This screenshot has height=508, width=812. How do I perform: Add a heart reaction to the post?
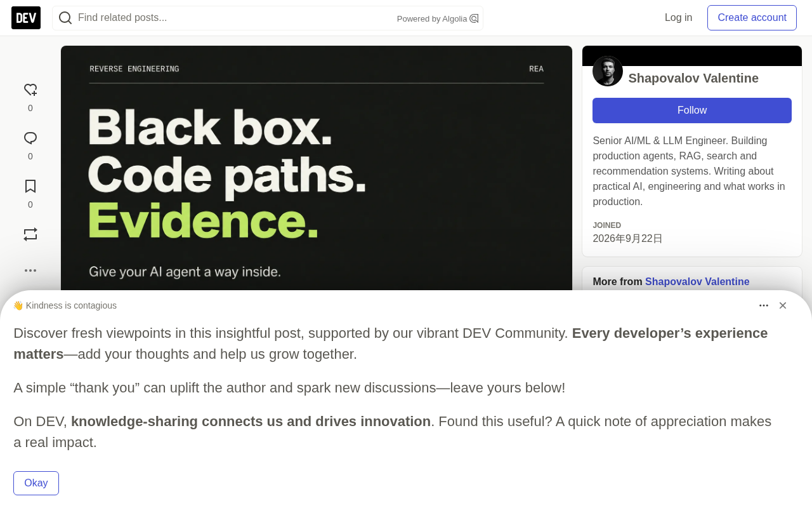pos(30,90)
